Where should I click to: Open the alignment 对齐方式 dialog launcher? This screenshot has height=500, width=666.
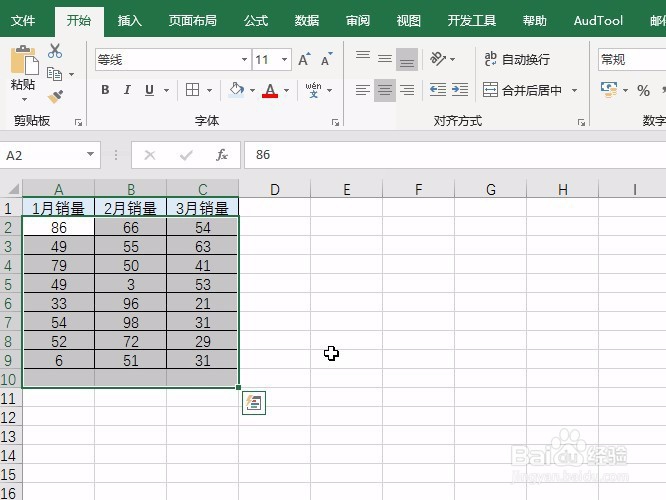pos(581,122)
